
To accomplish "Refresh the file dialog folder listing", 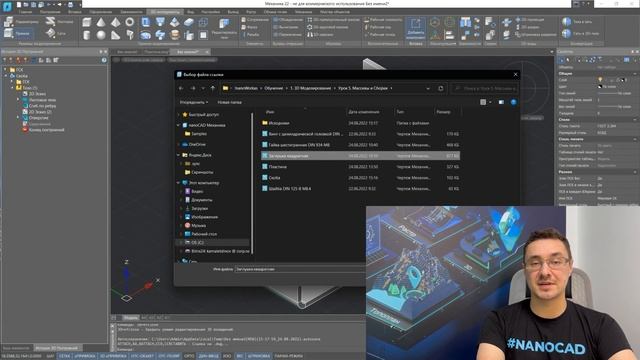I will pos(441,88).
